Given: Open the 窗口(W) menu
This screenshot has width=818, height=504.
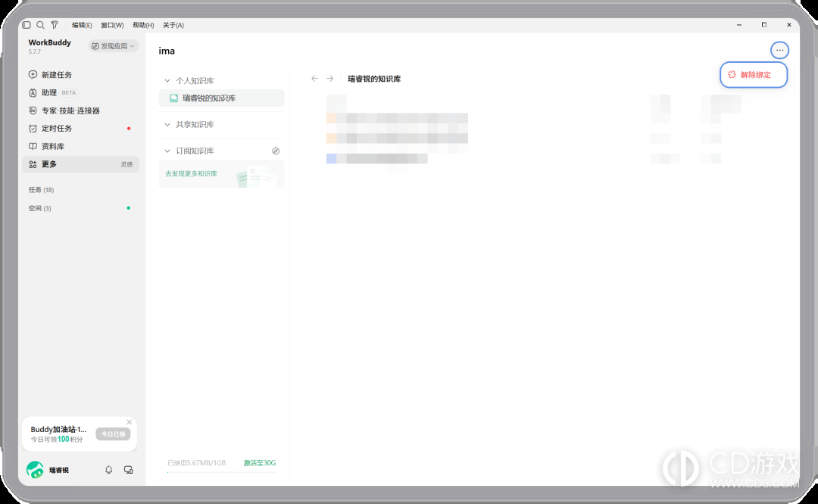Looking at the screenshot, I should click(112, 25).
